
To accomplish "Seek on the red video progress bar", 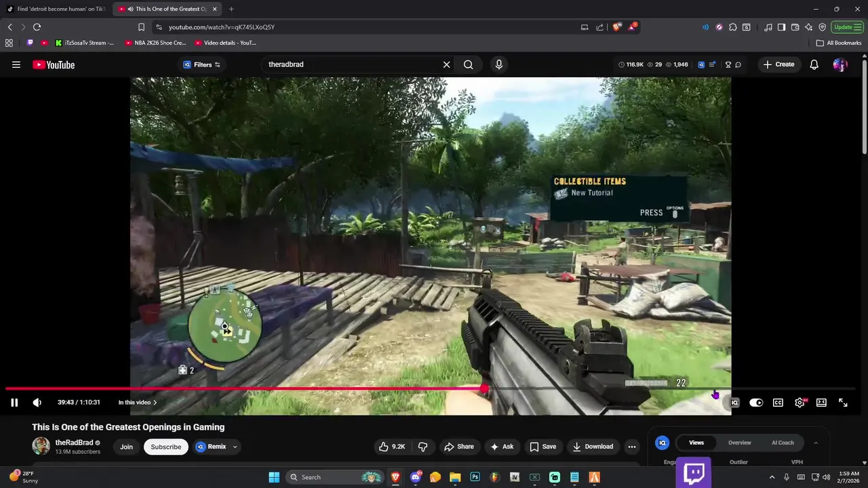I will (x=244, y=389).
